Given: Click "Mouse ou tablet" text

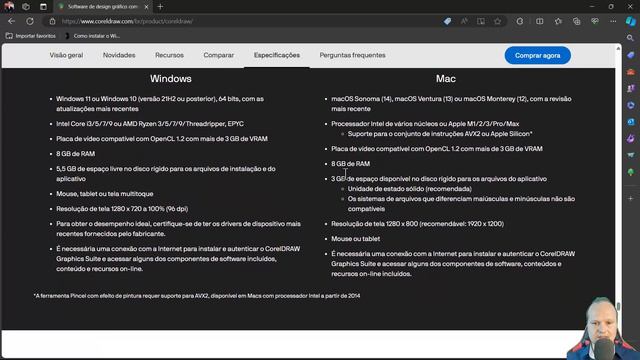Looking at the screenshot, I should pyautogui.click(x=356, y=239).
